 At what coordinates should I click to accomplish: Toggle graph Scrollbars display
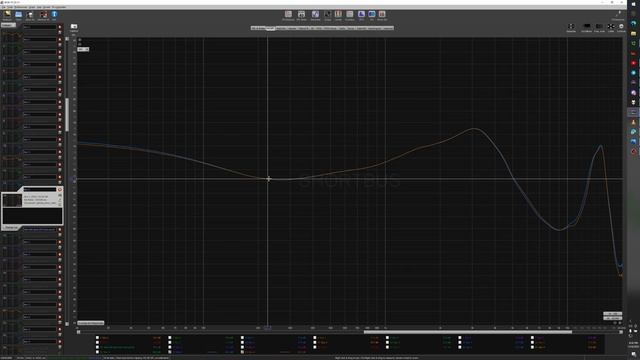(x=587, y=28)
